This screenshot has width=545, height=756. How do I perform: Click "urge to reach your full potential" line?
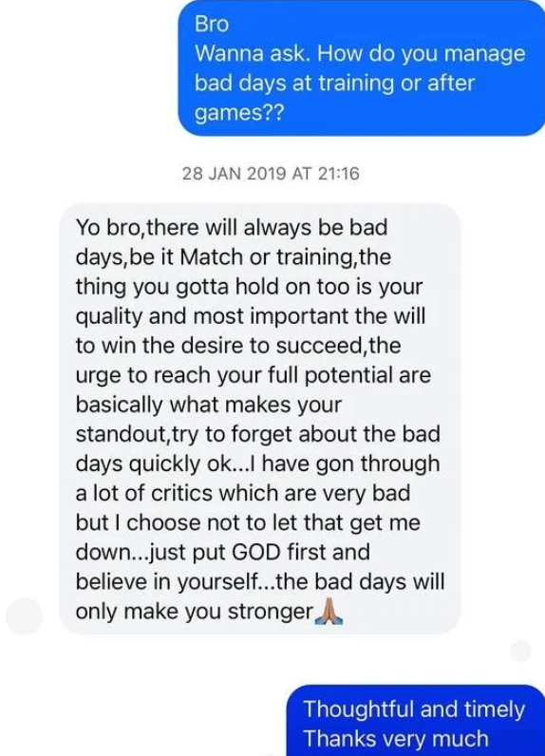(253, 375)
